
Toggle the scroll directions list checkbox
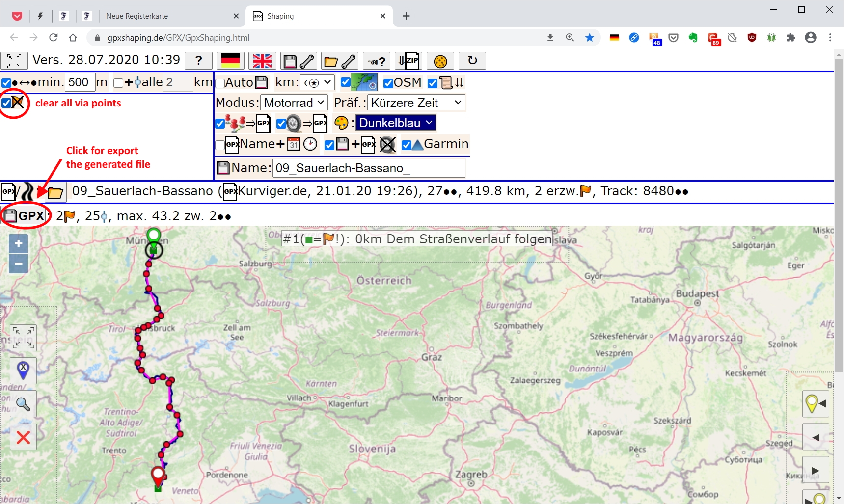pos(433,83)
